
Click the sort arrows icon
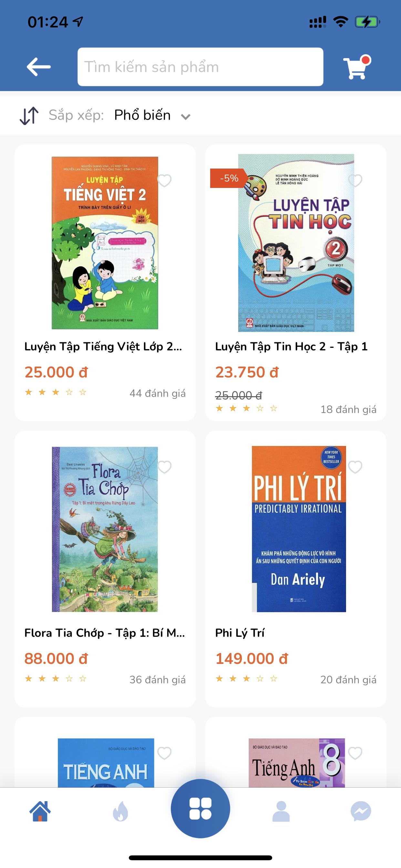pos(29,116)
